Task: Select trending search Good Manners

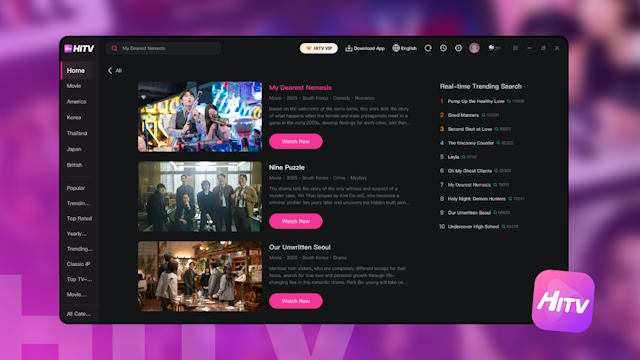Action: tap(463, 115)
